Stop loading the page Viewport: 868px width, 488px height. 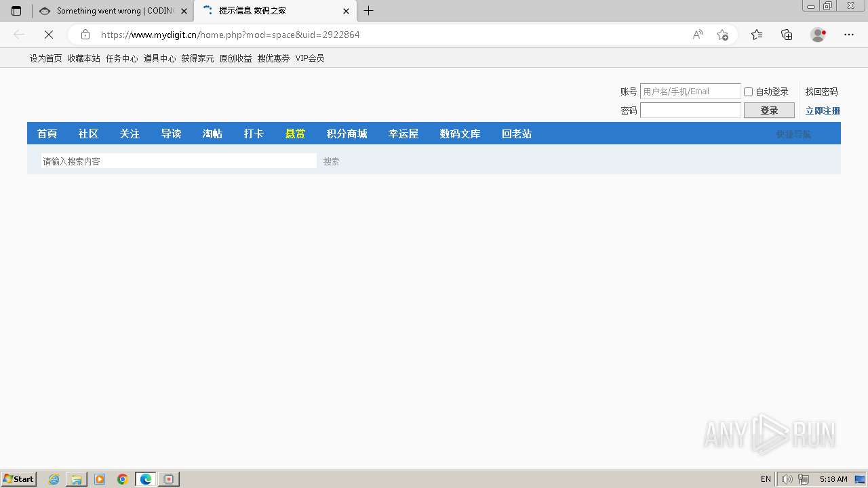tap(49, 35)
